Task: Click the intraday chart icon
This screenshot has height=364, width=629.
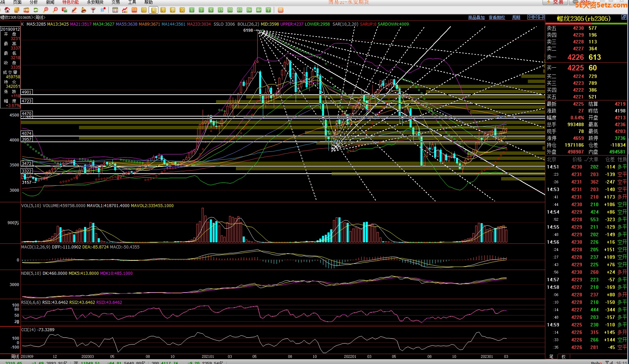Action: 125,10
